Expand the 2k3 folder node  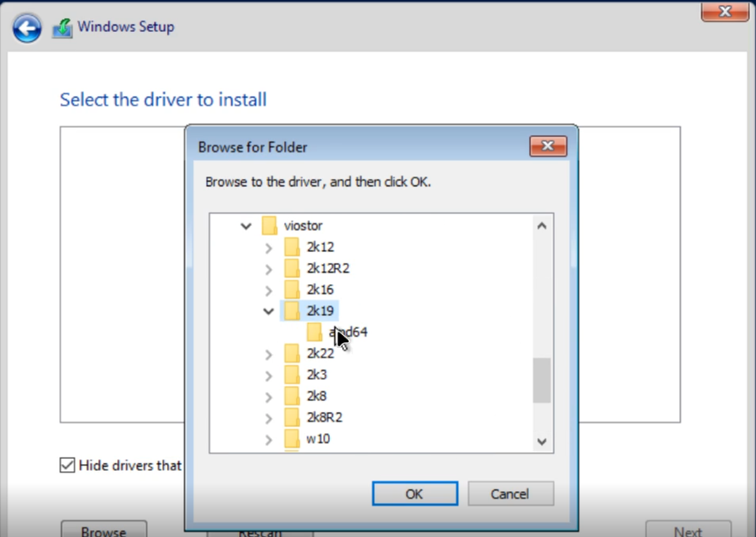[268, 375]
